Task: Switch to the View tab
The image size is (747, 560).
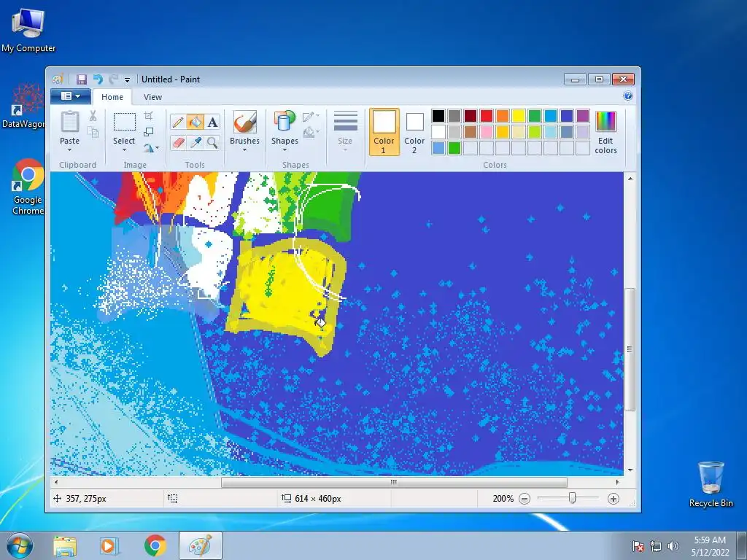Action: 152,97
